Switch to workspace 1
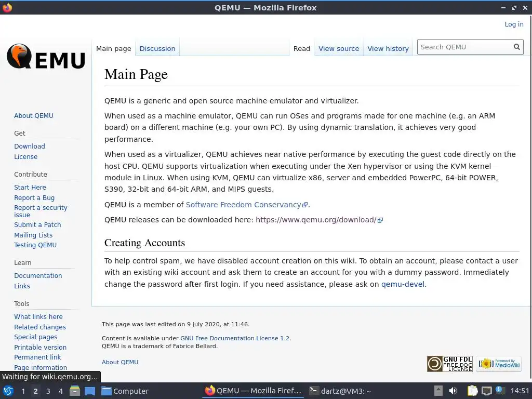The height and width of the screenshot is (399, 532). 23,391
